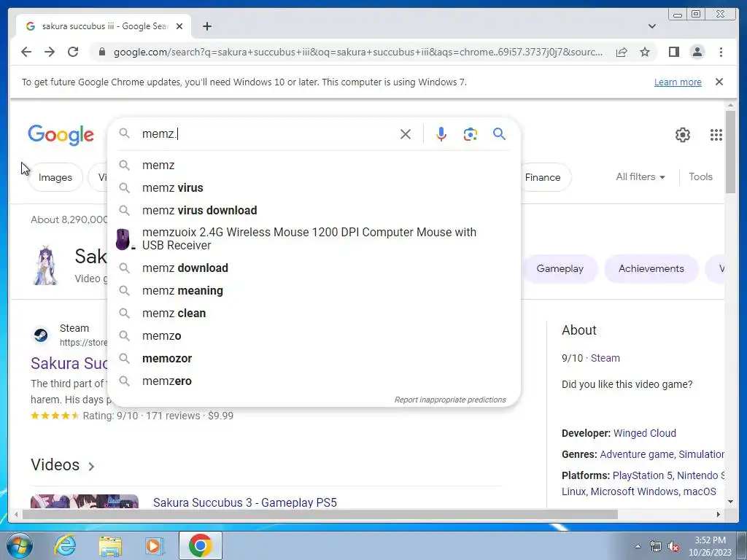
Task: Open the tab search chevron
Action: (x=652, y=26)
